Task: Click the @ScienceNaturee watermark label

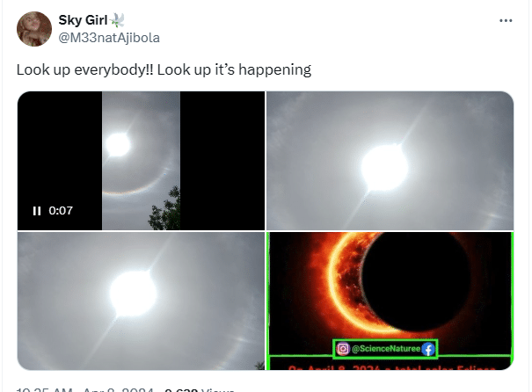Action: (386, 349)
